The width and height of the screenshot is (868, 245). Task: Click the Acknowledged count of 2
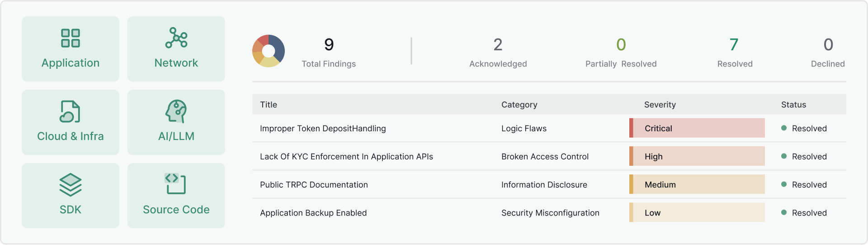tap(498, 44)
